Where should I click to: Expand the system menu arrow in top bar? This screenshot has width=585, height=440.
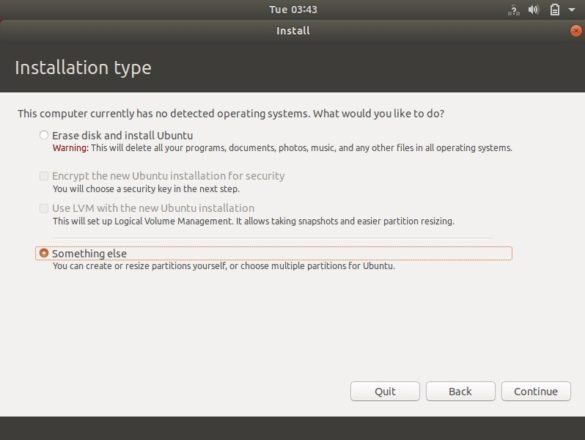pos(572,10)
